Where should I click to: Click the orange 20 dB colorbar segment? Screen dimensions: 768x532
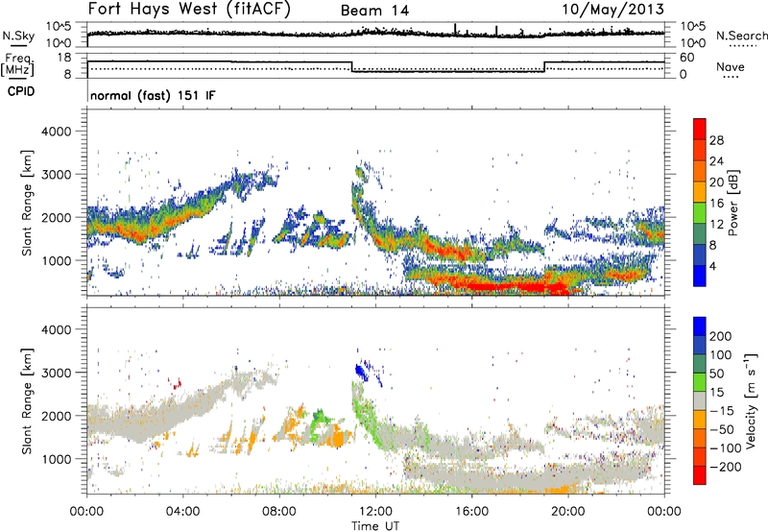700,191
